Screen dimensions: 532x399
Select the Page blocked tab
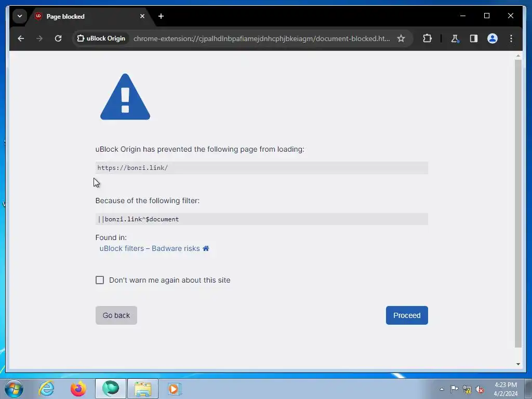[x=90, y=16]
